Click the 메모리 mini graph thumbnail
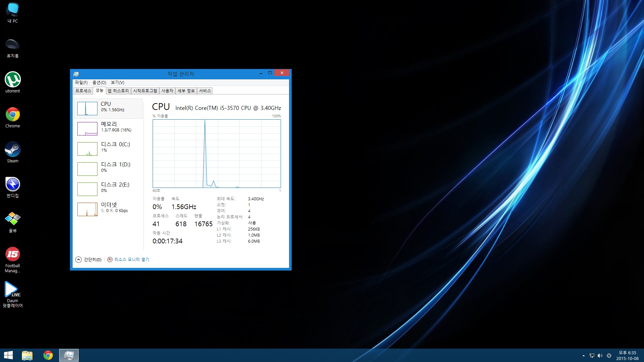644x362 pixels. click(x=87, y=129)
